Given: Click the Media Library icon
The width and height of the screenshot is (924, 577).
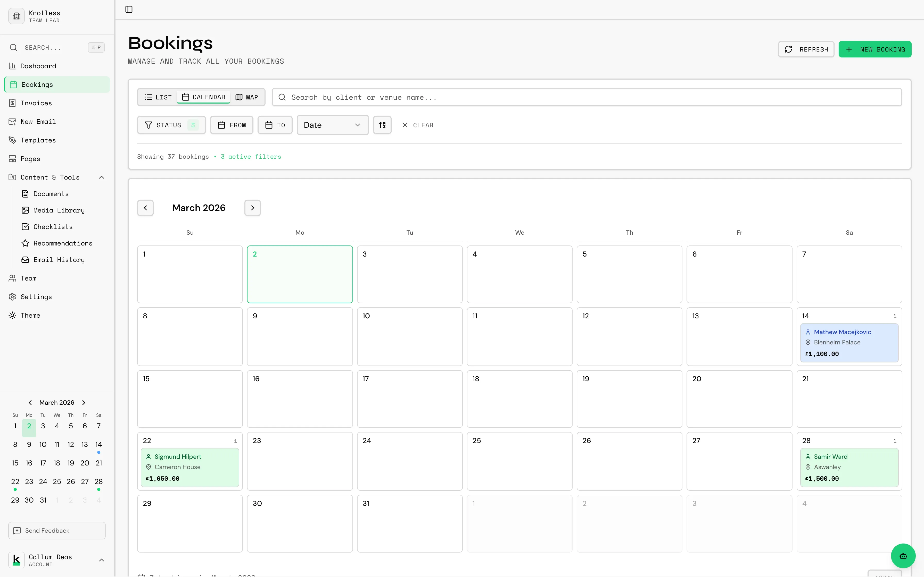Looking at the screenshot, I should click(x=25, y=210).
